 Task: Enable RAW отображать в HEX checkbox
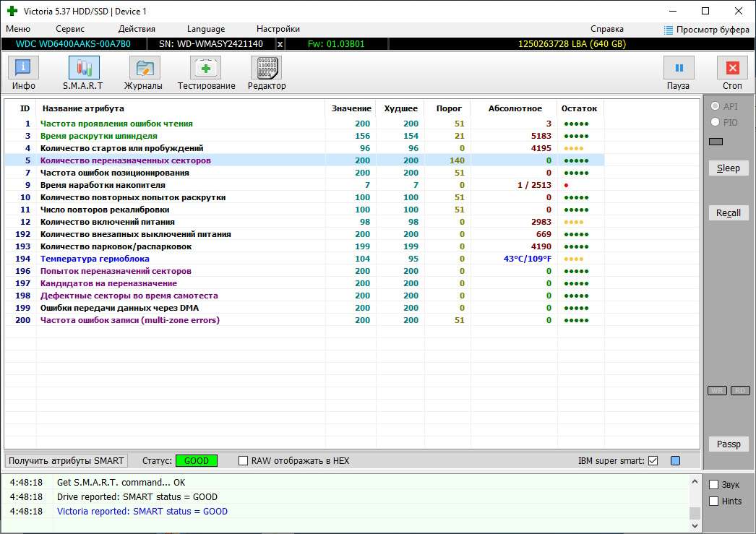pos(244,461)
